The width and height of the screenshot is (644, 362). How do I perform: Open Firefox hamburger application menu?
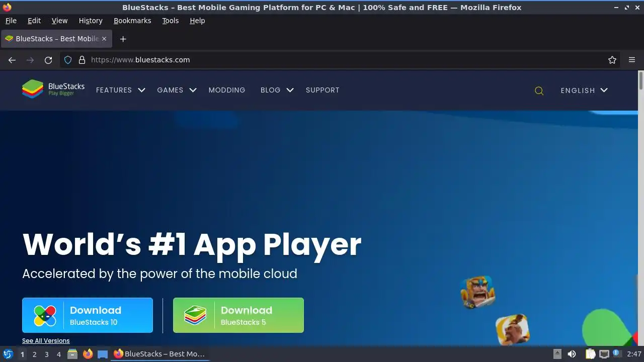click(x=632, y=60)
